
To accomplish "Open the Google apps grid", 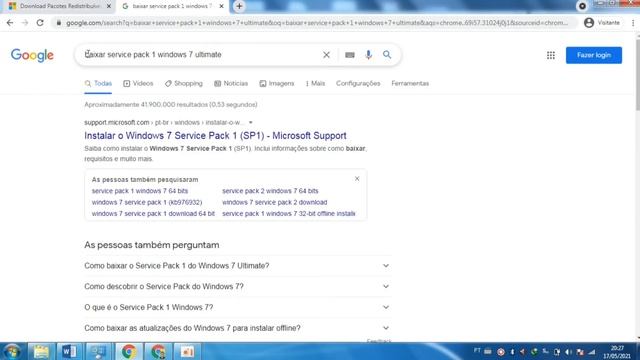I will tap(551, 55).
